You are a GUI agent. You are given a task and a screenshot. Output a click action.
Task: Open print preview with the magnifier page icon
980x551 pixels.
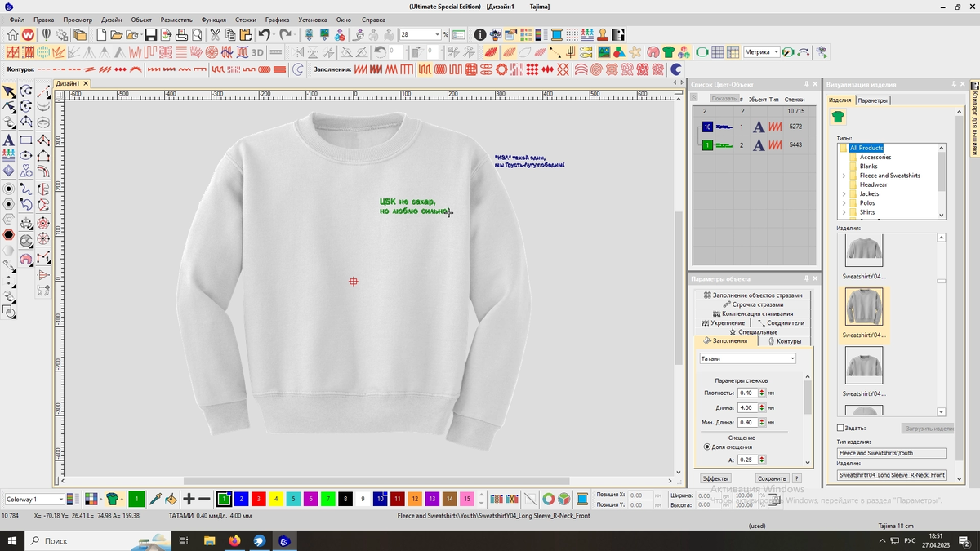198,35
